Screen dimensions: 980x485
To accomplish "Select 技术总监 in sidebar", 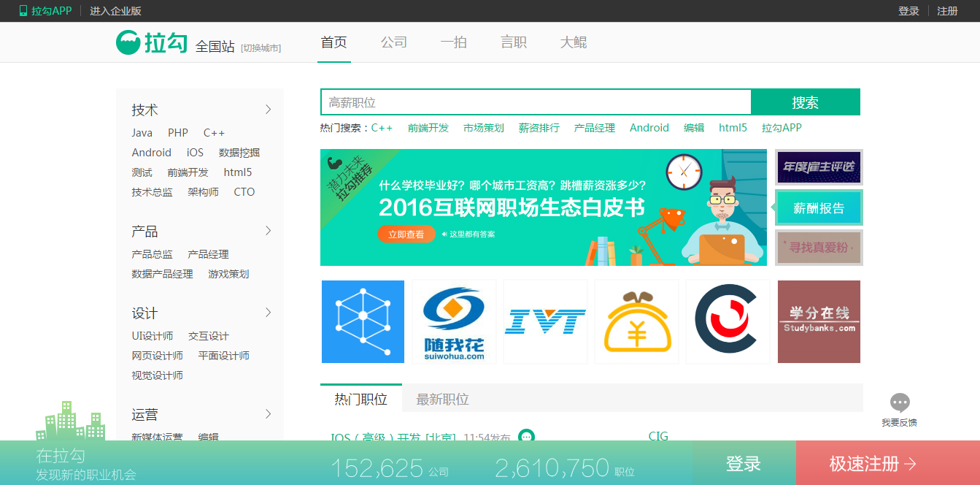I will coord(153,192).
